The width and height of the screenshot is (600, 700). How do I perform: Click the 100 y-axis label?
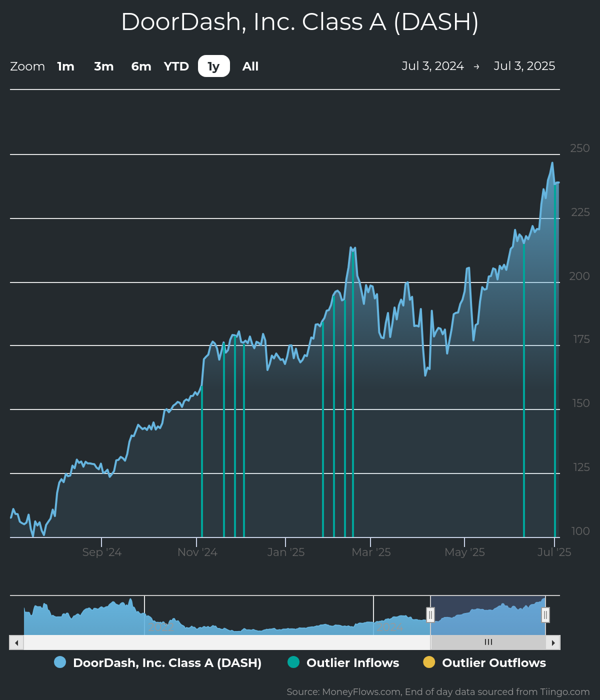click(580, 531)
